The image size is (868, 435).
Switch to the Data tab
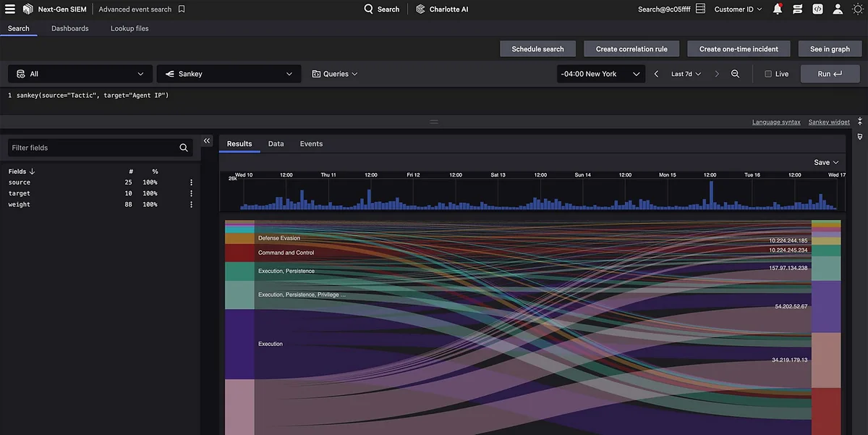[276, 143]
